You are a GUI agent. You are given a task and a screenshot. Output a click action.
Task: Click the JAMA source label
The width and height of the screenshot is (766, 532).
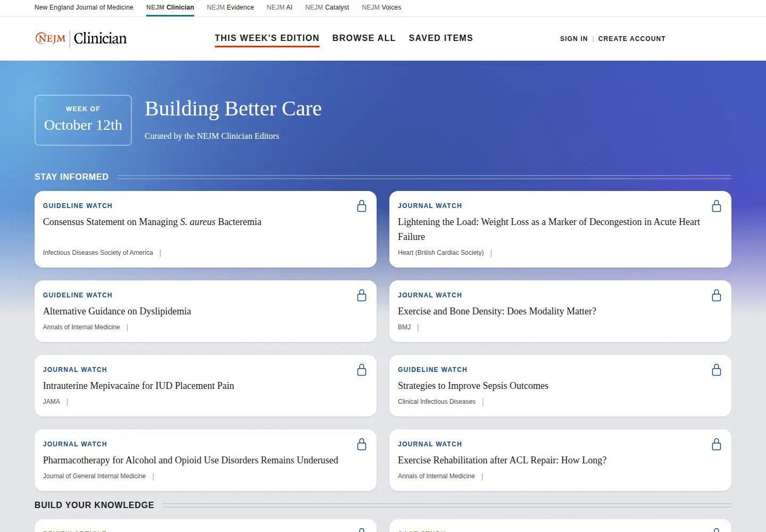[52, 402]
